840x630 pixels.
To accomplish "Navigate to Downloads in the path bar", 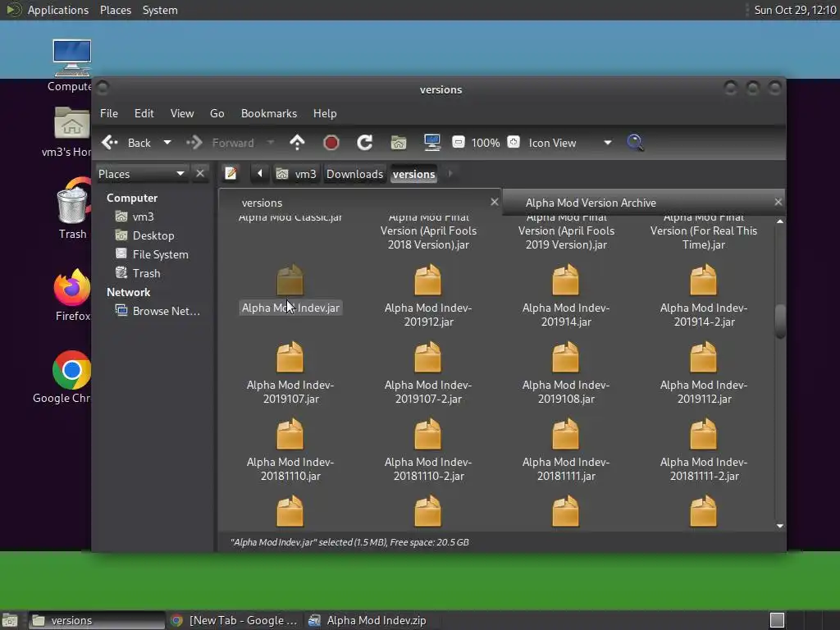I will click(354, 174).
